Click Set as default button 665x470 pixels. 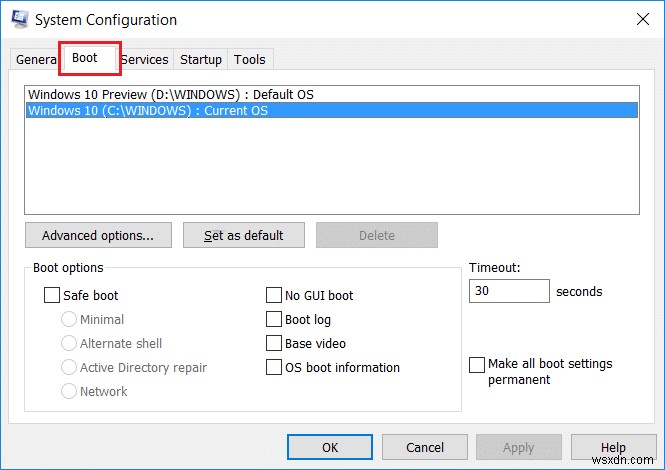tap(243, 236)
